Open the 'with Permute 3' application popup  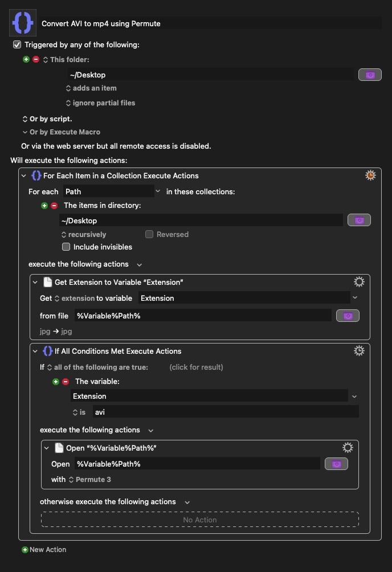click(x=89, y=480)
